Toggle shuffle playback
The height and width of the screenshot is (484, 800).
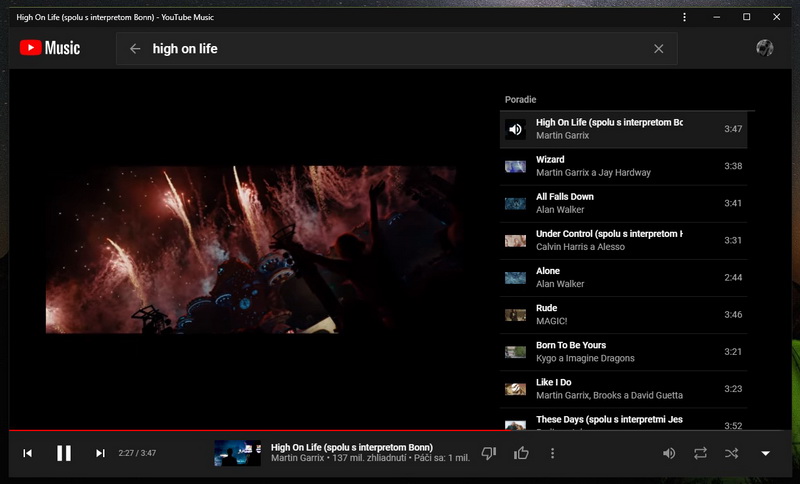(x=731, y=453)
